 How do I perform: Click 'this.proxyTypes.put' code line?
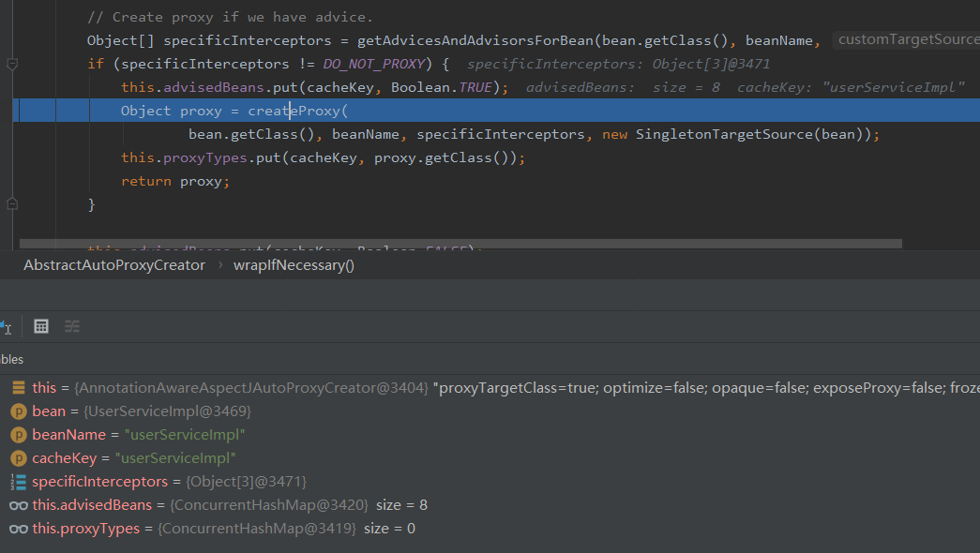point(324,158)
